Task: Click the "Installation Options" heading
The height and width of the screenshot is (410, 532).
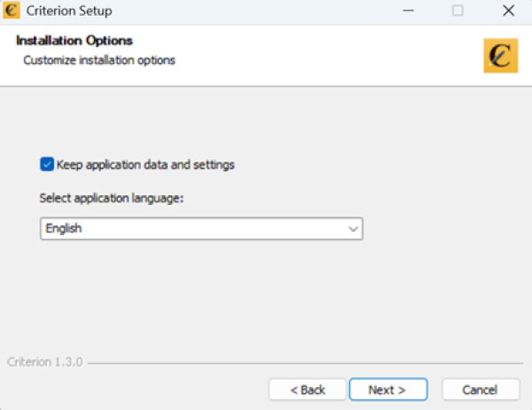Action: tap(74, 41)
